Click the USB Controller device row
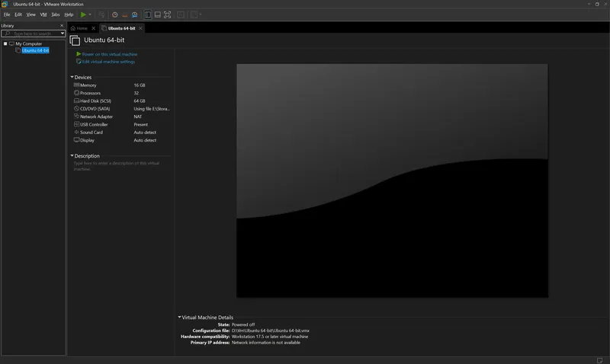Image resolution: width=610 pixels, height=364 pixels. point(122,125)
